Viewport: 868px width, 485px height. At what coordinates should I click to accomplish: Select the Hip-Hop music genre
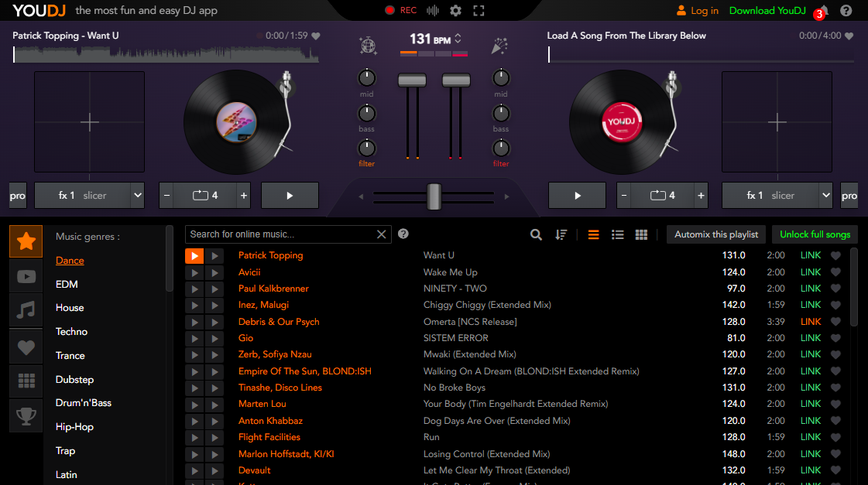tap(74, 426)
